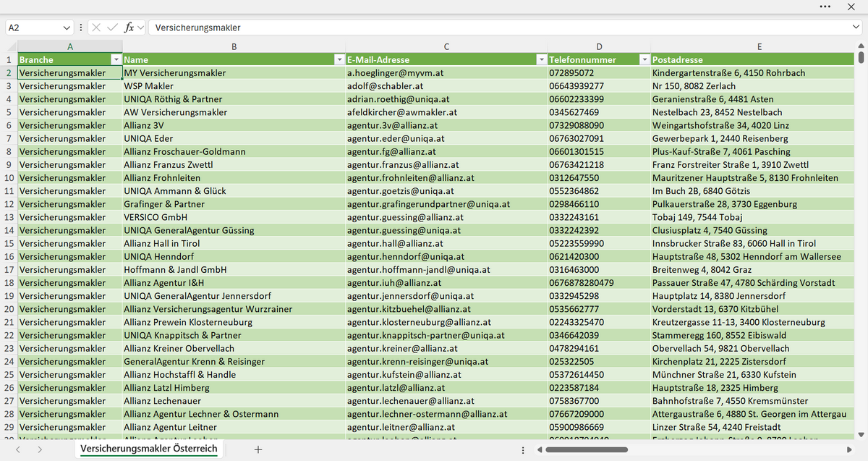
Task: Select row 10 header
Action: 9,178
